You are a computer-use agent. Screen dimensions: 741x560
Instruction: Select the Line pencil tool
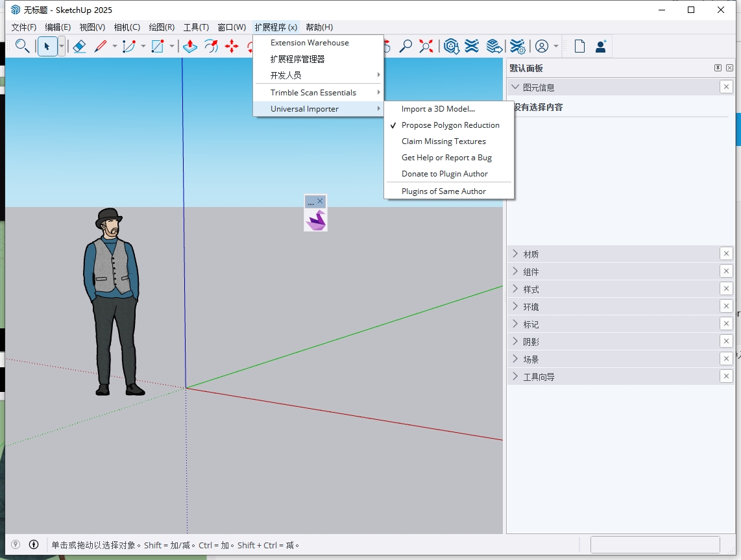coord(100,46)
